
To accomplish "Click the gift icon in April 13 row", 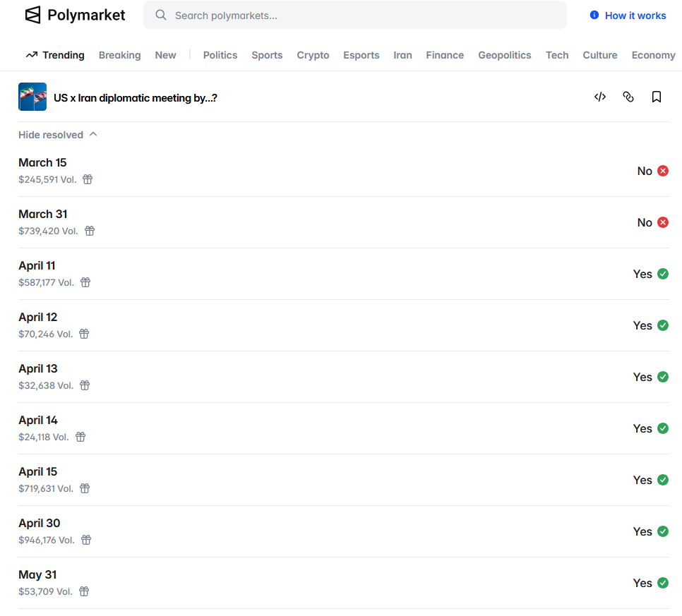I will point(85,385).
